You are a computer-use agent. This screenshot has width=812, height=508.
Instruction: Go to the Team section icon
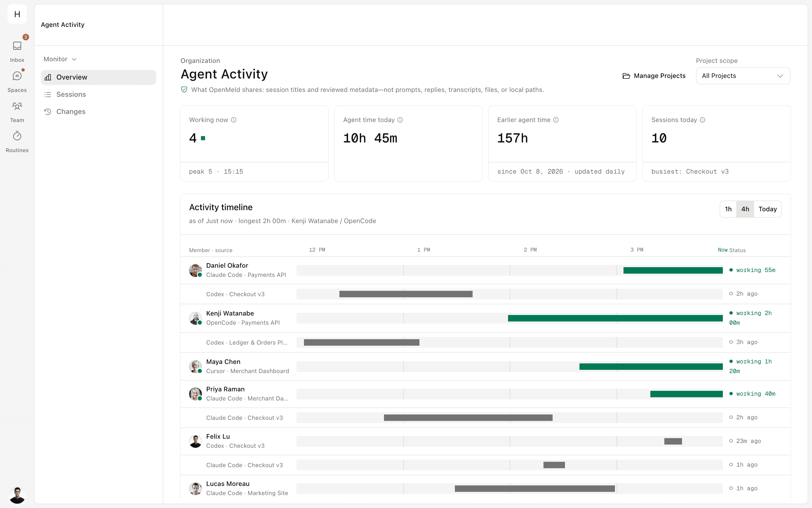click(17, 106)
